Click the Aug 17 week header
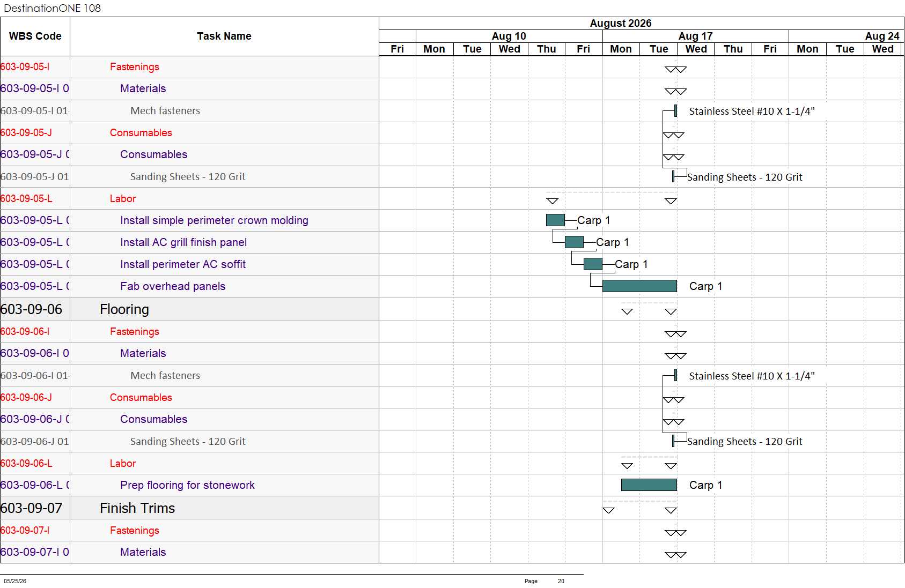This screenshot has width=905, height=588. 695,36
